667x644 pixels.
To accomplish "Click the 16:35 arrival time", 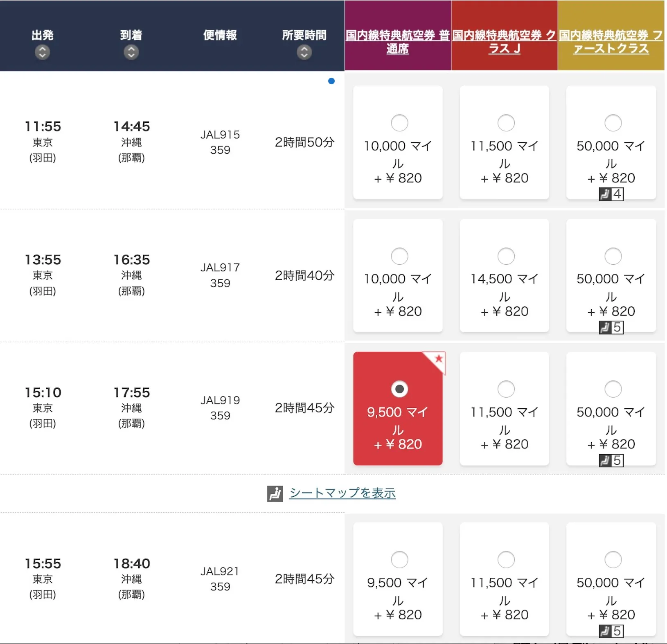I will coord(131,260).
